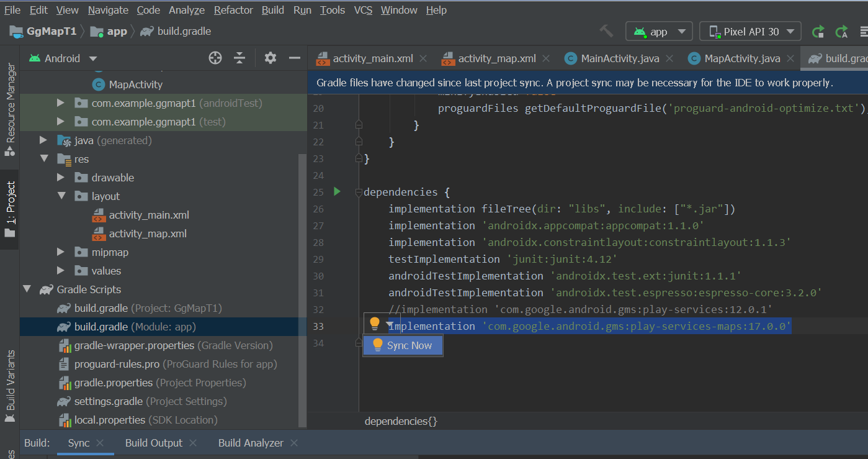
Task: Close the Build Analyzer tab
Action: tap(294, 443)
